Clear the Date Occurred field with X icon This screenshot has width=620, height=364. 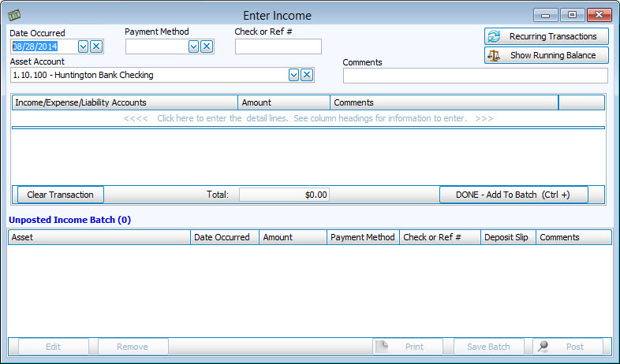coord(96,46)
